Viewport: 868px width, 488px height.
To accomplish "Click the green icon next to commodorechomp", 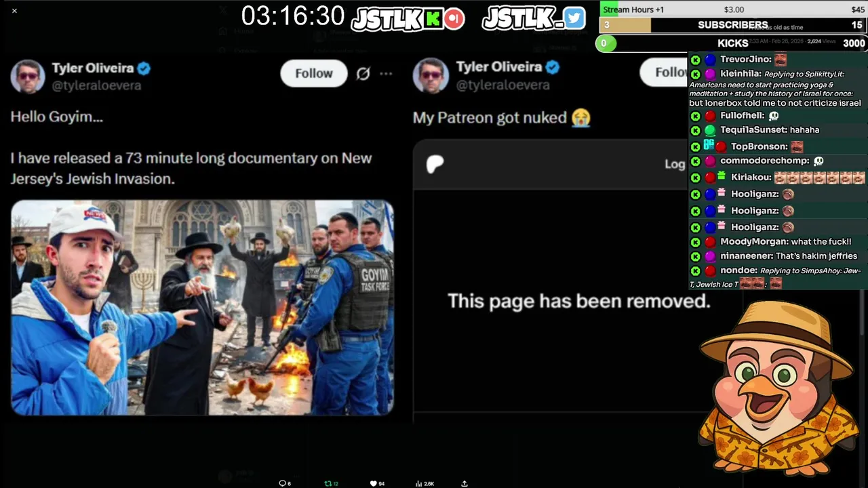I will 695,161.
